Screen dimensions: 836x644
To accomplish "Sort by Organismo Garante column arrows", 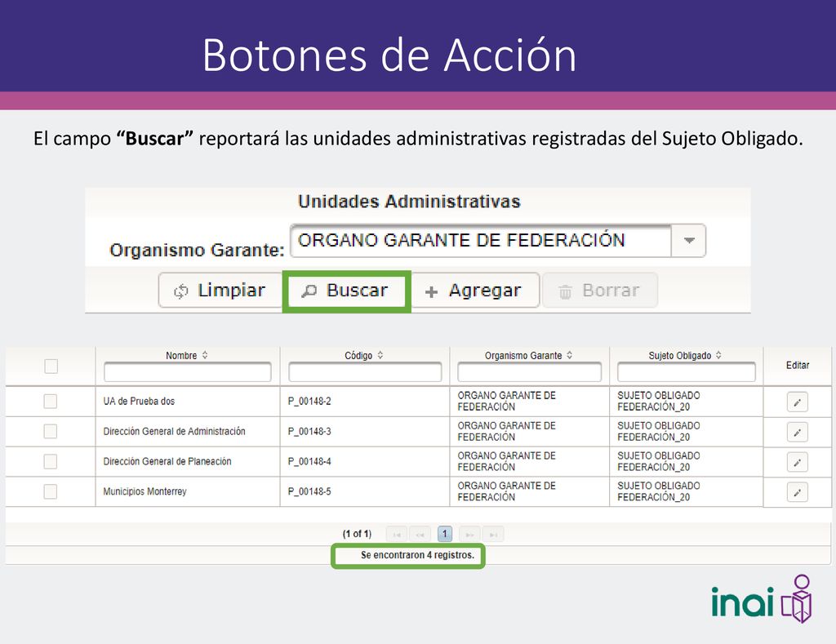I will 569,355.
